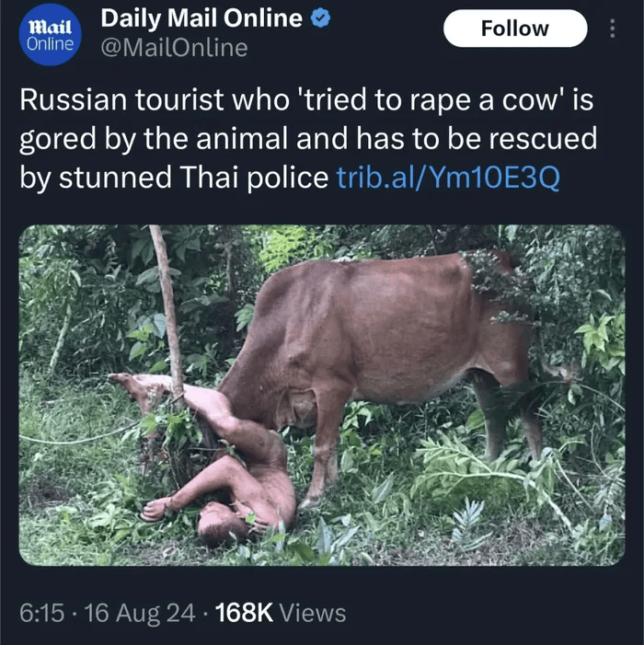Open the Daily Mail Online display name

pyautogui.click(x=201, y=18)
